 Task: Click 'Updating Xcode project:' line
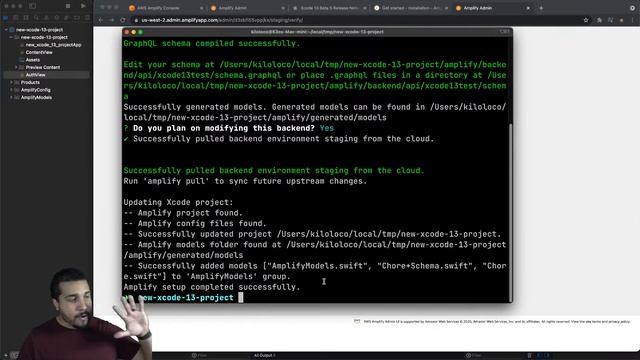click(x=178, y=202)
